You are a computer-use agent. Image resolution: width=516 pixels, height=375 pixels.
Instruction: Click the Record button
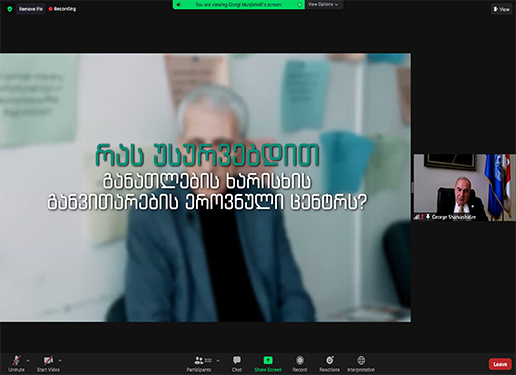(x=300, y=364)
